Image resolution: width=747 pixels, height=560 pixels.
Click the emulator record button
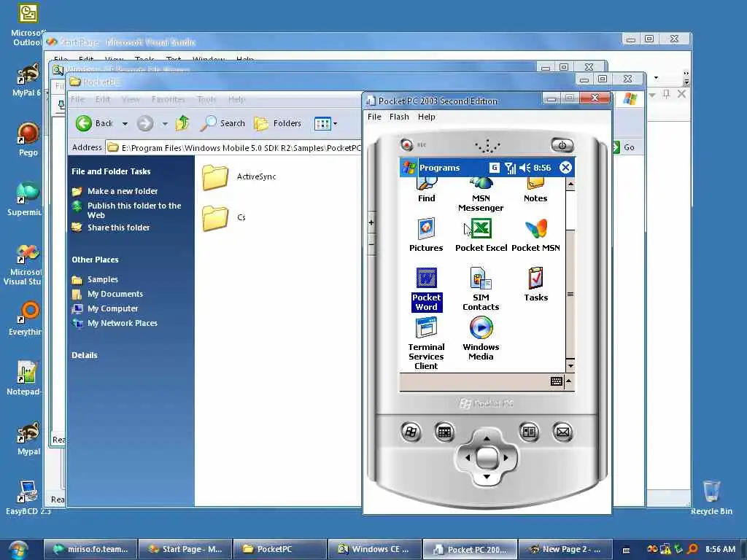(407, 144)
